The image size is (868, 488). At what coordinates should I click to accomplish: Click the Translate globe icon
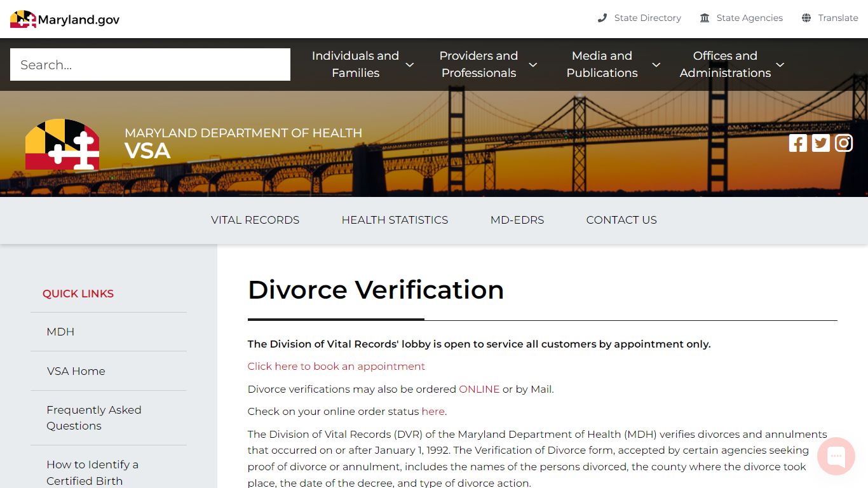click(806, 18)
